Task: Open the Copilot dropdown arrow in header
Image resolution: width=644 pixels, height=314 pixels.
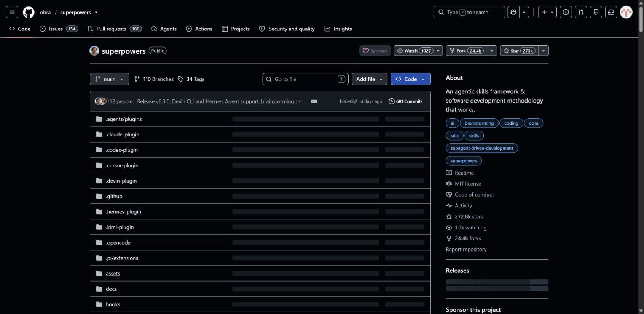Action: (x=524, y=12)
